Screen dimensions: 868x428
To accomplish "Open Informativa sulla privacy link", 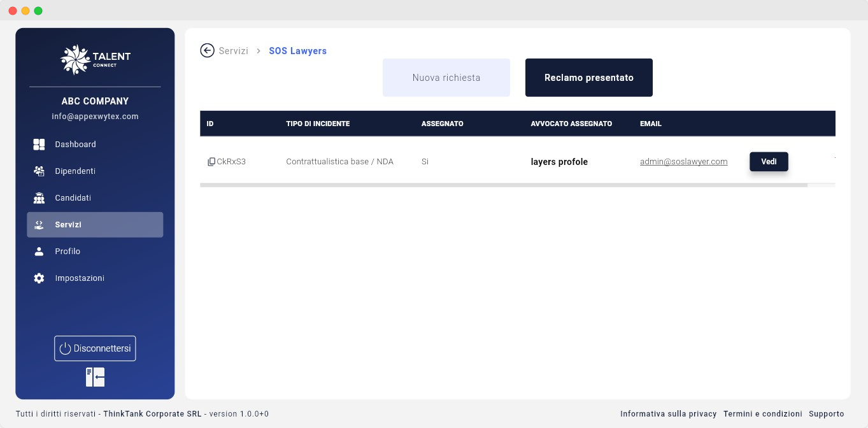I will point(668,414).
